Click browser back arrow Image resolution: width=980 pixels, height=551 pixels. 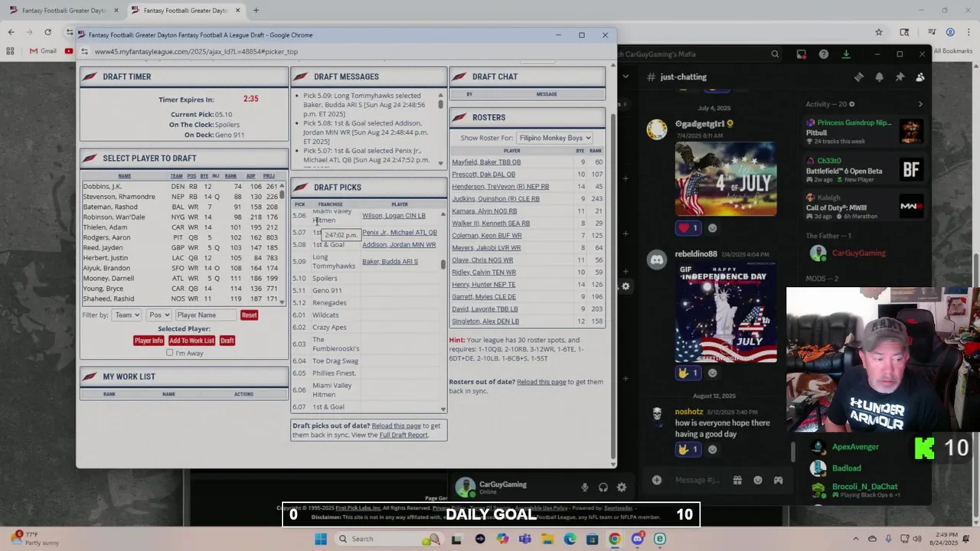11,32
